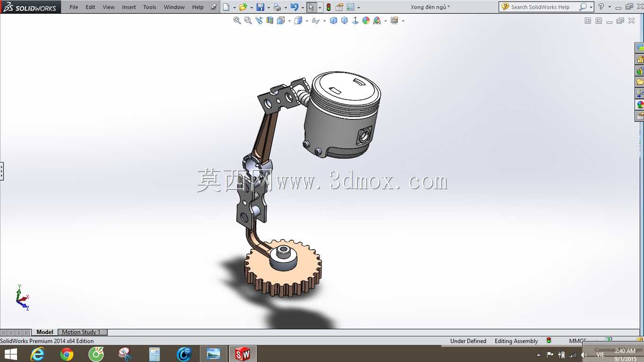Open the View menu
644x362 pixels.
pos(108,7)
